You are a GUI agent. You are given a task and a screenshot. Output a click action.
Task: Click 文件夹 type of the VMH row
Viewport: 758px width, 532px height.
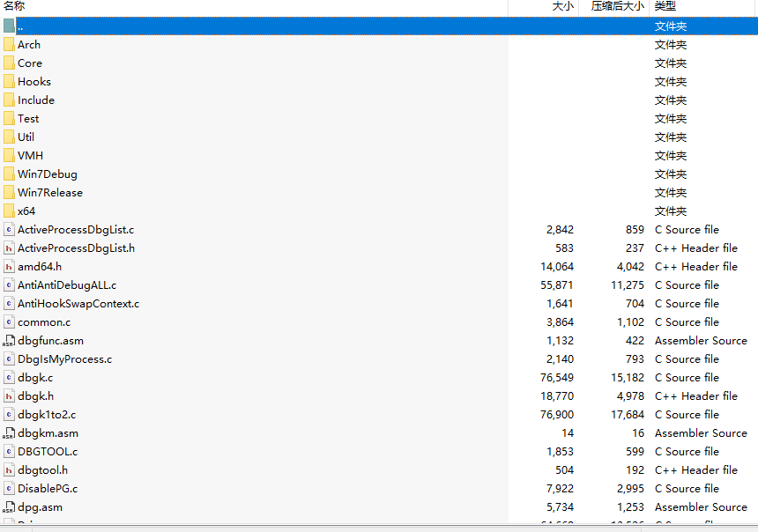[x=671, y=156]
